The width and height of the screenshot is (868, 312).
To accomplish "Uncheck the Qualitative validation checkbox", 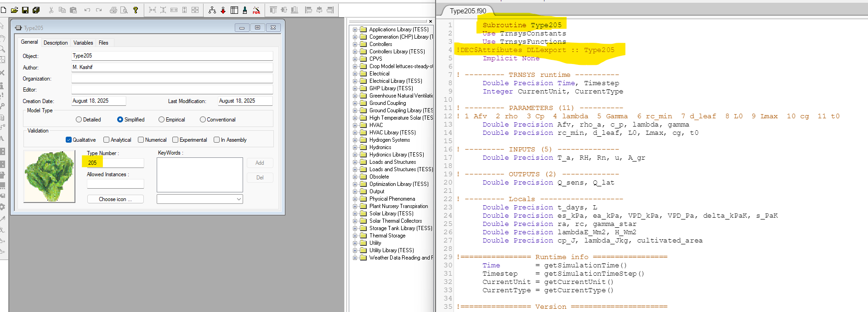I will click(x=69, y=140).
